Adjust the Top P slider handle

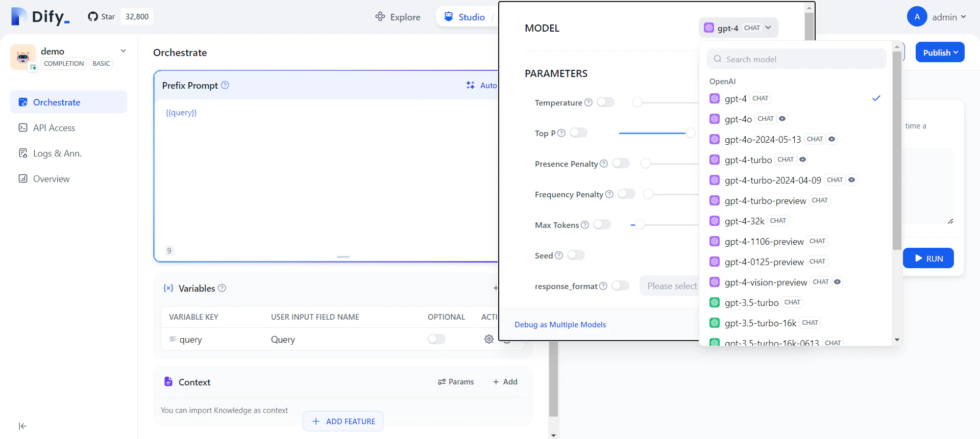point(691,133)
